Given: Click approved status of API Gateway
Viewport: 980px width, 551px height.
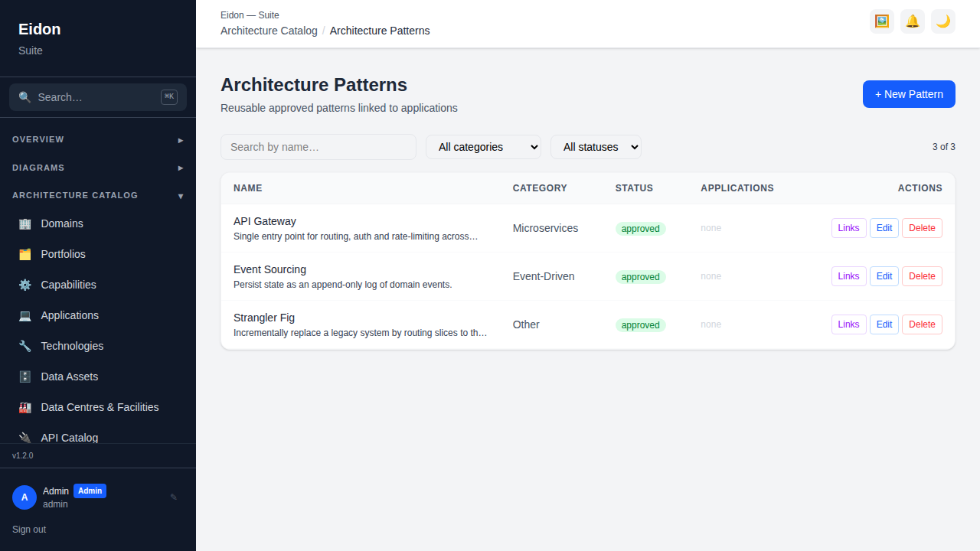Looking at the screenshot, I should tap(641, 229).
